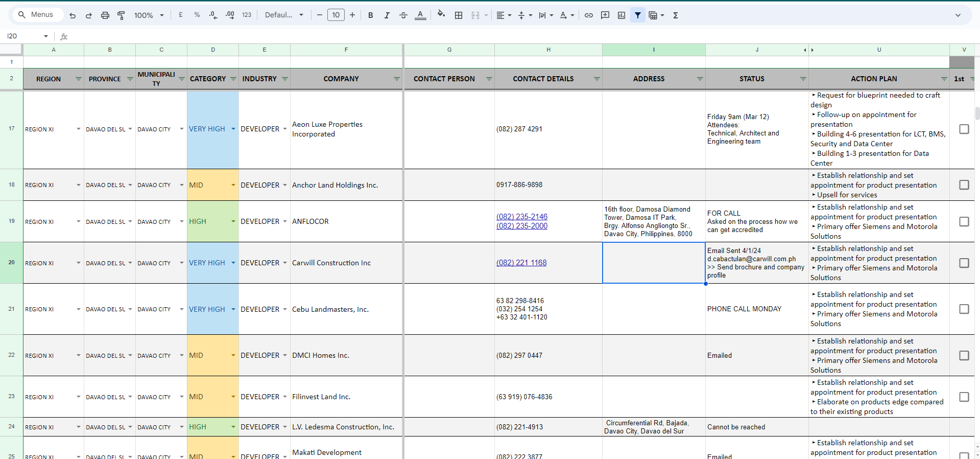Image resolution: width=980 pixels, height=459 pixels.
Task: Click the paint format icon
Action: [x=121, y=15]
